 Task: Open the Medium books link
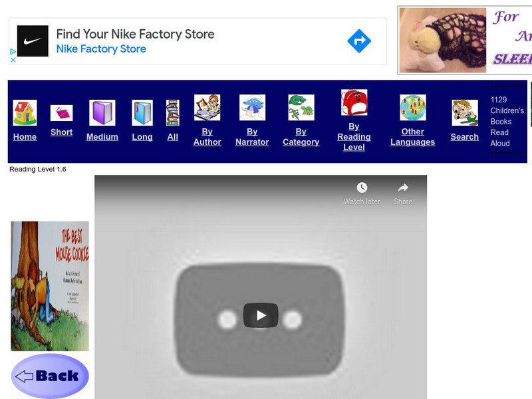[x=102, y=137]
